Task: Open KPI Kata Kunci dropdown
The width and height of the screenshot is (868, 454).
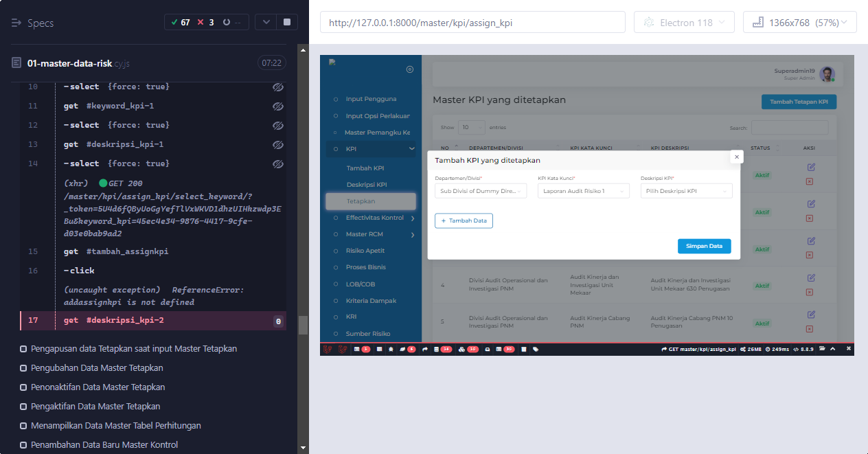Action: [584, 191]
